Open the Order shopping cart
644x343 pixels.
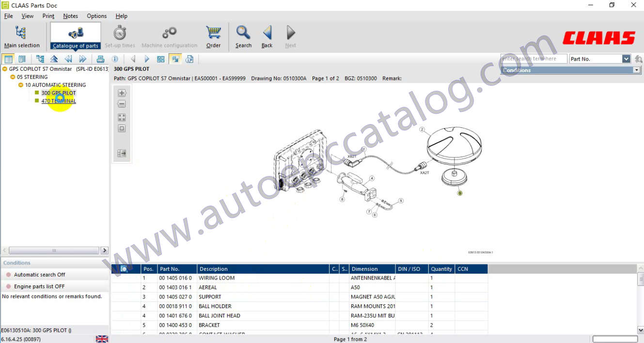click(213, 37)
